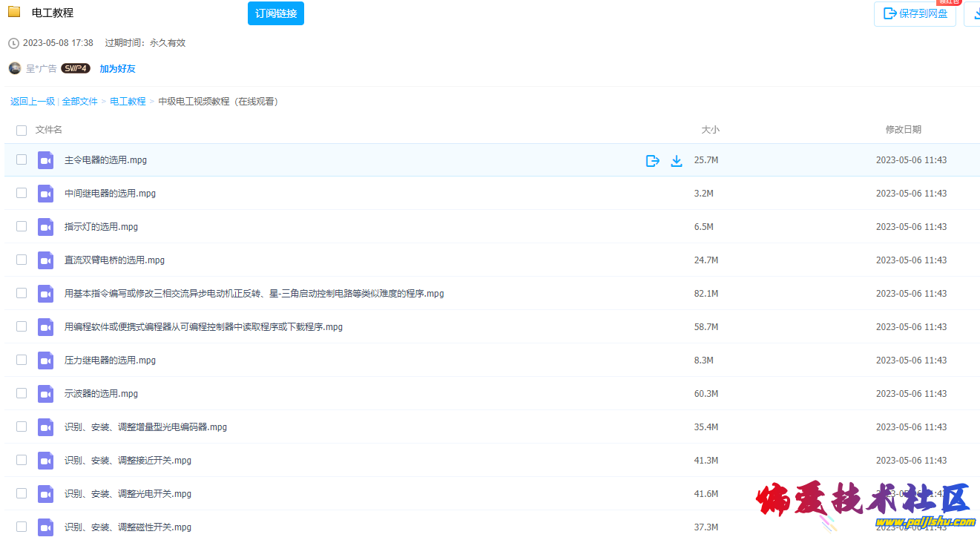Download 主令电器的选用.mpg using the download arrow icon
This screenshot has width=980, height=540.
coord(677,160)
